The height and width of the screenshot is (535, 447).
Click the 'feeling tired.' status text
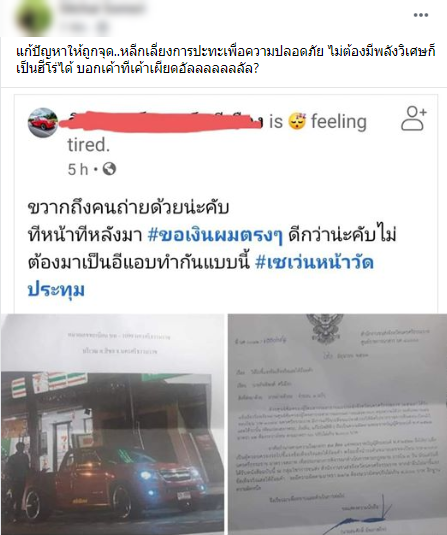click(217, 133)
